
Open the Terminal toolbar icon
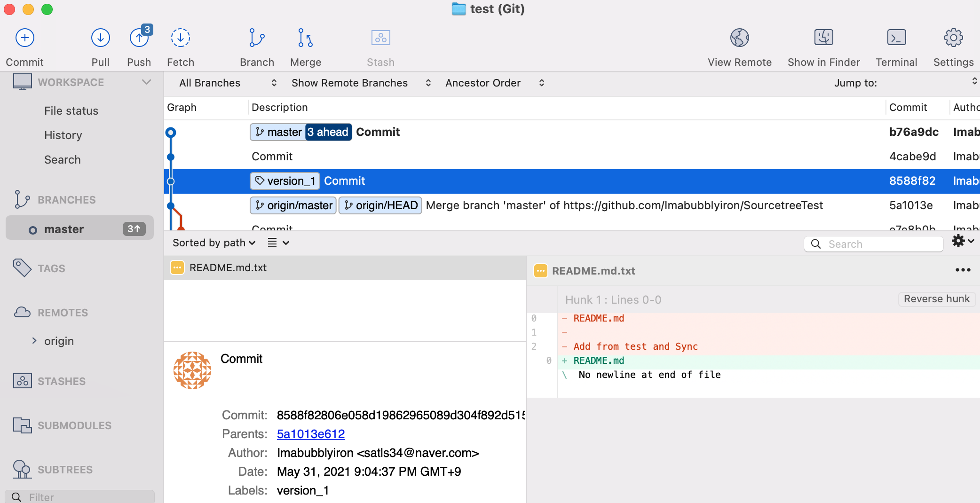coord(897,38)
